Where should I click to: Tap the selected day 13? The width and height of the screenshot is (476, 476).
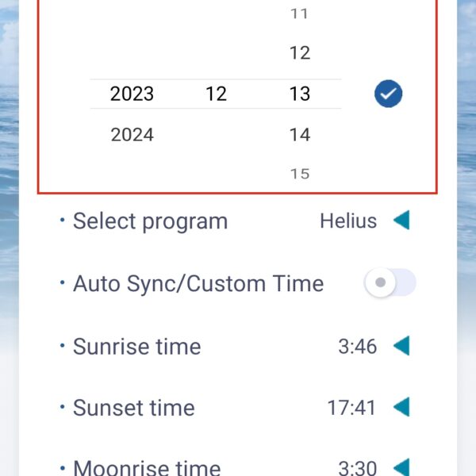coord(300,94)
